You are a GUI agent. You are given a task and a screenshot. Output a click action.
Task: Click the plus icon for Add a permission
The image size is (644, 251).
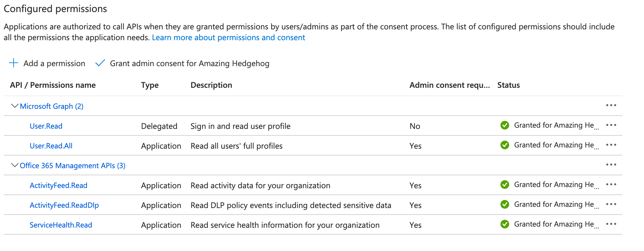(14, 63)
